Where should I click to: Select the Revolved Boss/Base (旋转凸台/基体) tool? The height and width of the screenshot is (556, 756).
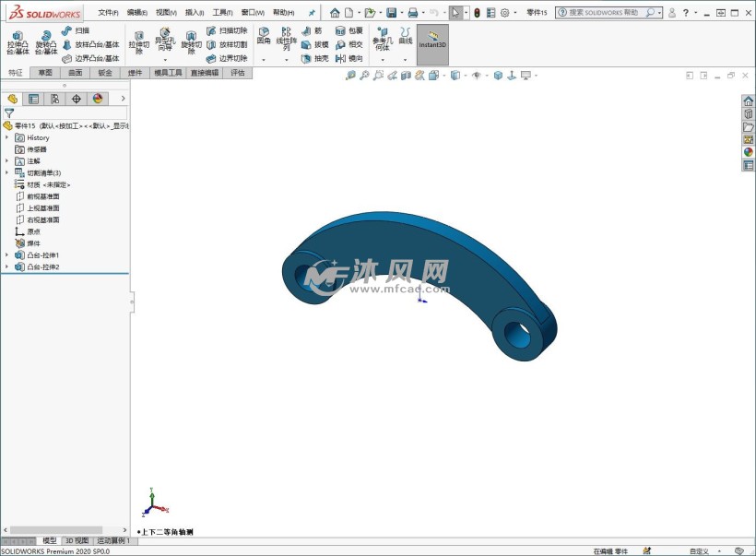[x=46, y=42]
